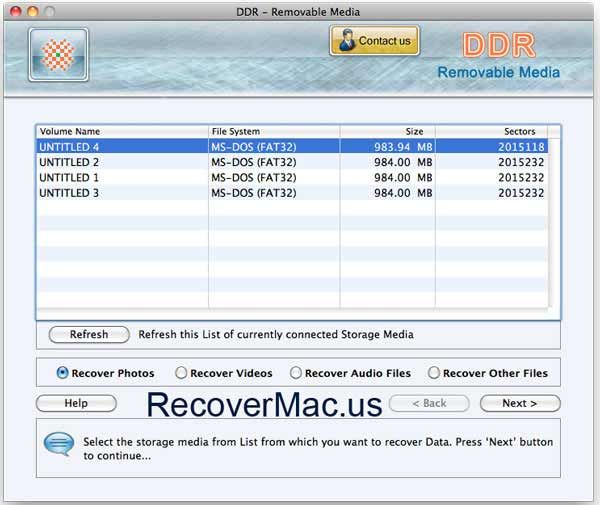Select the UNTITLED 2 volume row
This screenshot has width=600, height=505.
(292, 162)
